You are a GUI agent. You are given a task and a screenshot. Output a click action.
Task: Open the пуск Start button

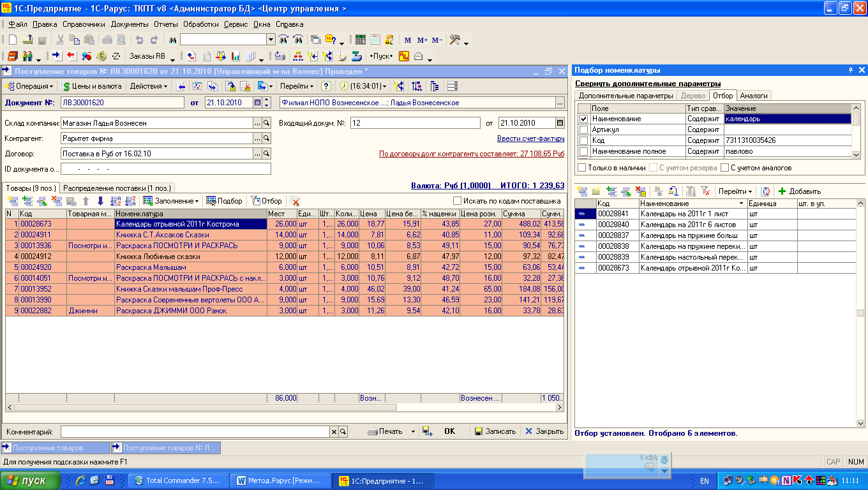[30, 480]
